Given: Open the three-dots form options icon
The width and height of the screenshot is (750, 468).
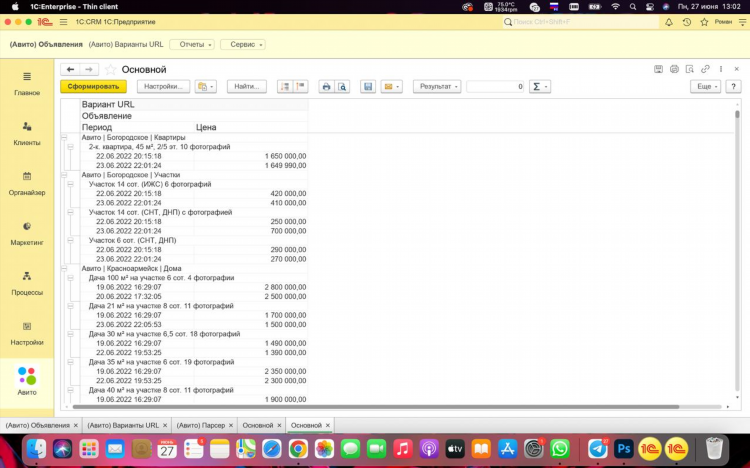Looking at the screenshot, I should coord(721,69).
